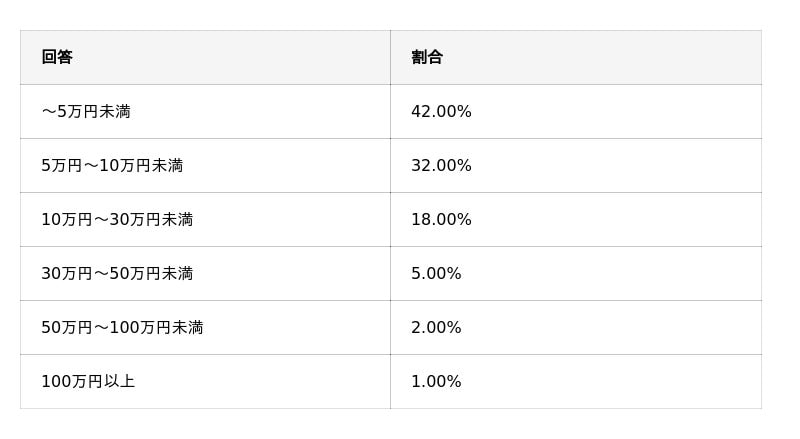Click the 100万円以上 answer cell
Screen dimensions: 800x439
coord(88,382)
